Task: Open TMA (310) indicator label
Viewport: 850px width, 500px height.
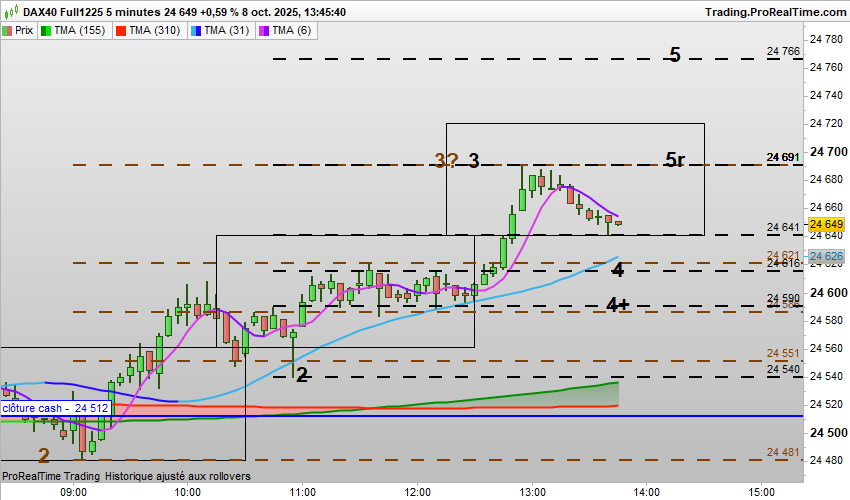Action: [154, 30]
